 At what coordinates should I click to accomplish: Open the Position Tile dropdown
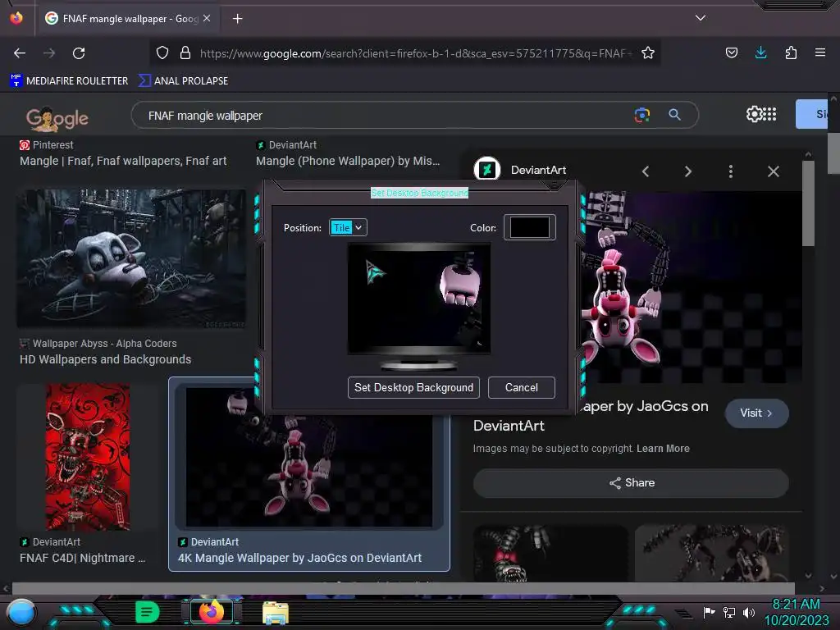click(348, 228)
